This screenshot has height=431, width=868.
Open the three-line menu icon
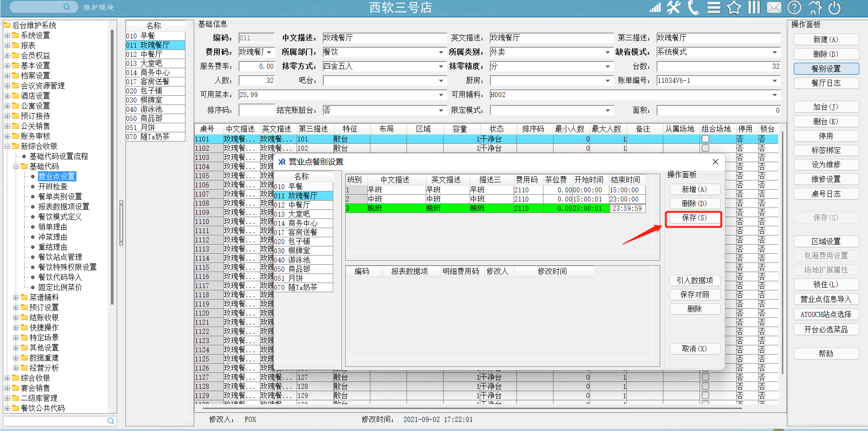pos(714,7)
